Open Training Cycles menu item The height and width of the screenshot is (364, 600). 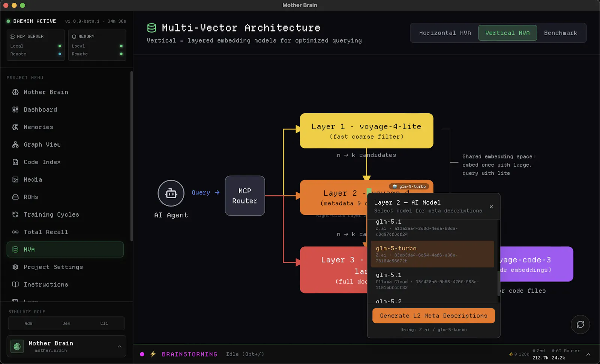click(x=65, y=214)
